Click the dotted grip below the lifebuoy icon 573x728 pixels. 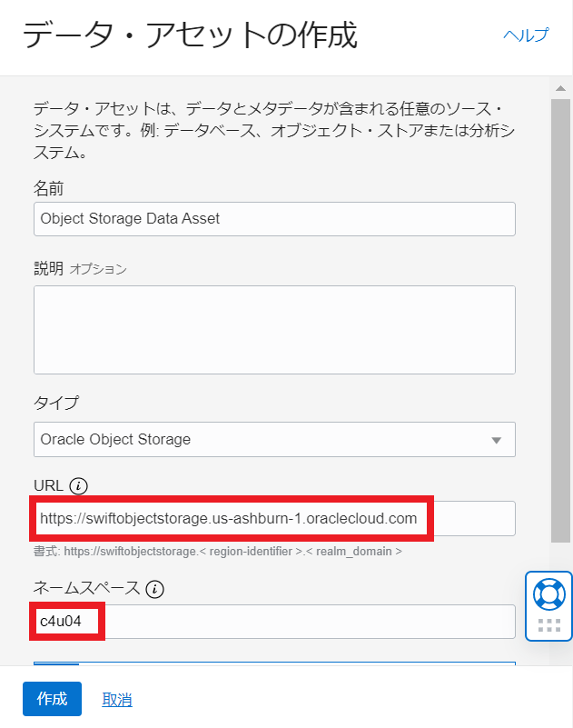(x=548, y=625)
